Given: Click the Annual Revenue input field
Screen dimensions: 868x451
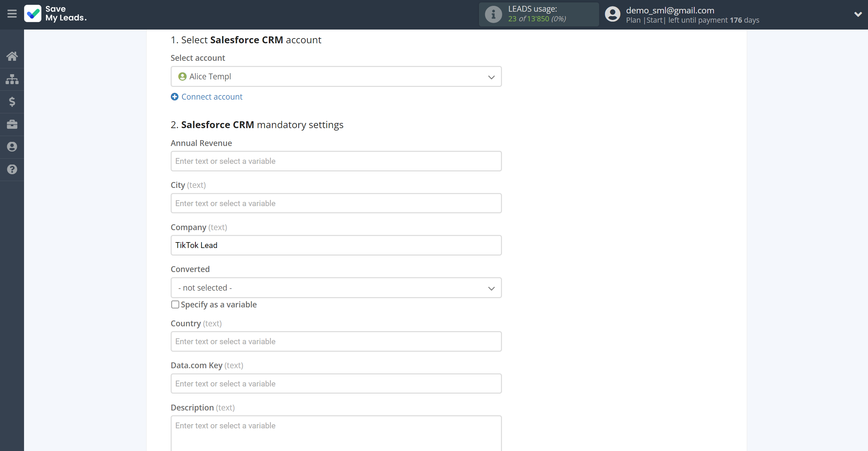Looking at the screenshot, I should (x=336, y=161).
